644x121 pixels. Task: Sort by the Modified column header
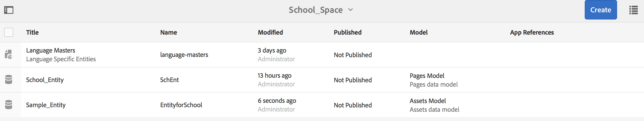(270, 32)
